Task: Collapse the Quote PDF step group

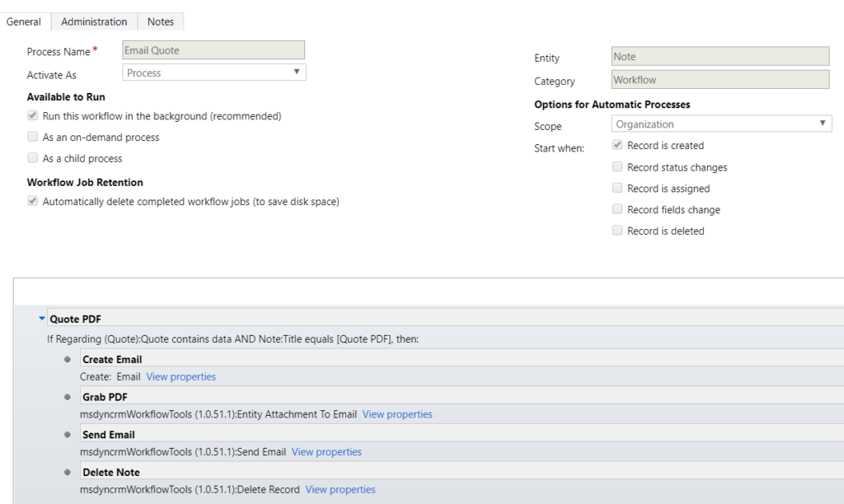Action: point(41,319)
